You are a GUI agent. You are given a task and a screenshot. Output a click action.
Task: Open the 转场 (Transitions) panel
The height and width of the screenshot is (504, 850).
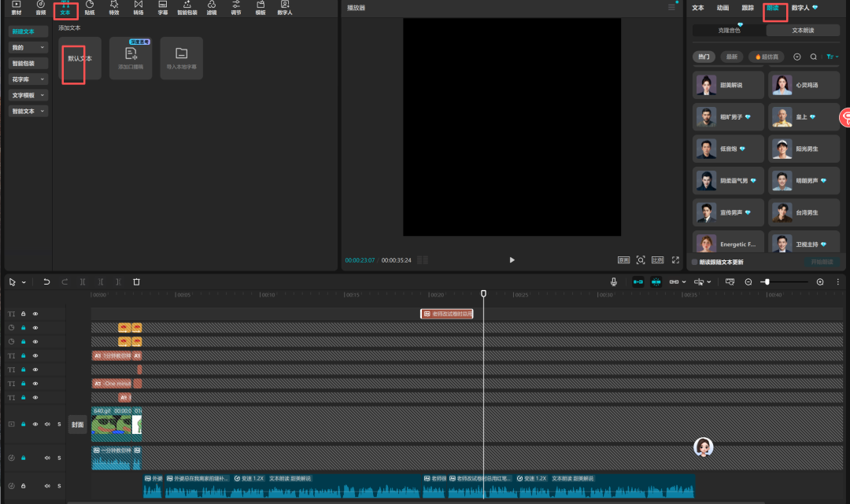[x=139, y=8]
